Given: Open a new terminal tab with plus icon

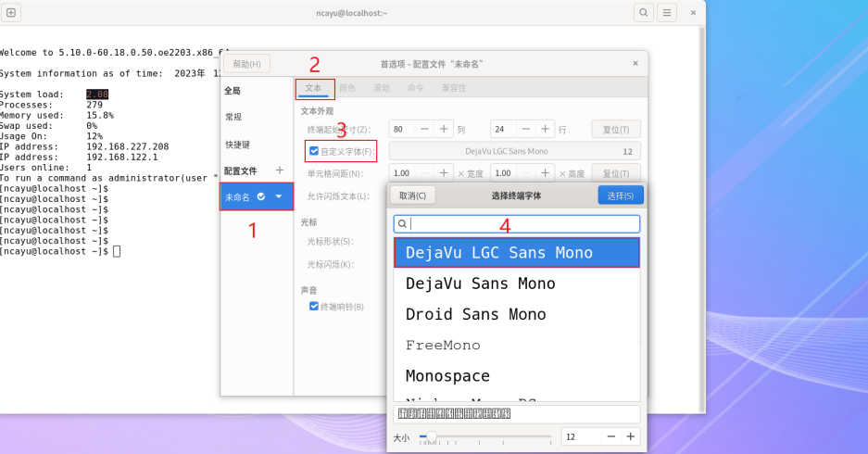Looking at the screenshot, I should [10, 12].
